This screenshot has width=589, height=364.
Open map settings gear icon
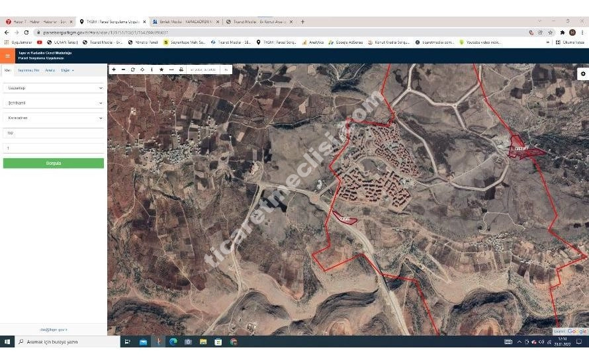click(x=583, y=73)
